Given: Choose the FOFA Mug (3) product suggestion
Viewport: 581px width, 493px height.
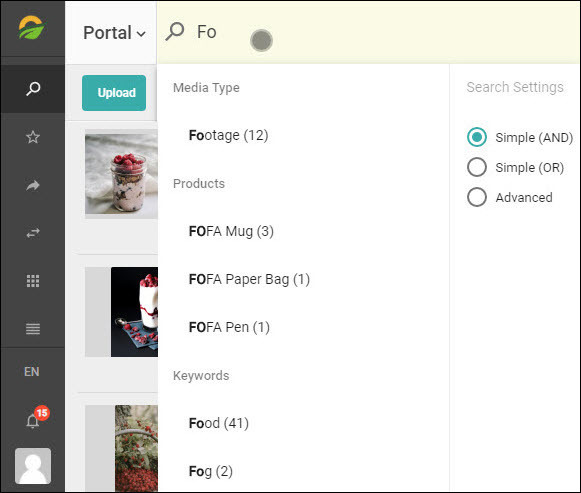Looking at the screenshot, I should [x=231, y=231].
